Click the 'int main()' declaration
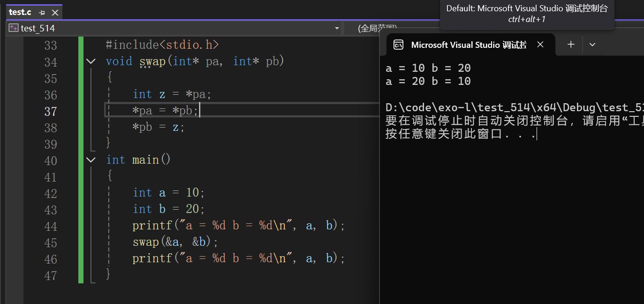The image size is (644, 304). [138, 160]
